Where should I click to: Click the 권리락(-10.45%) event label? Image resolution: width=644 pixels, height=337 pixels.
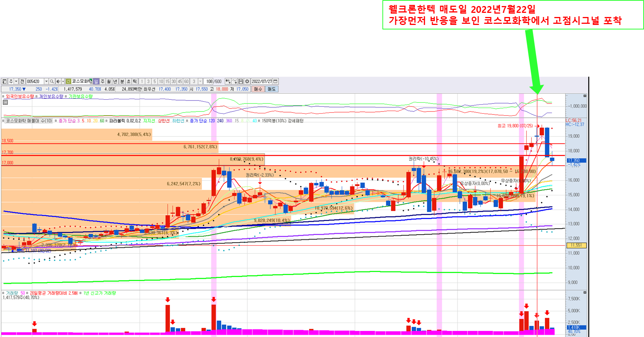(x=424, y=159)
